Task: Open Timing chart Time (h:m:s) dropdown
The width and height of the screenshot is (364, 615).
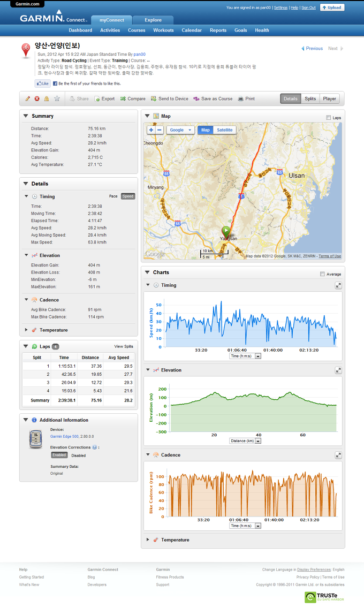Action: point(245,356)
